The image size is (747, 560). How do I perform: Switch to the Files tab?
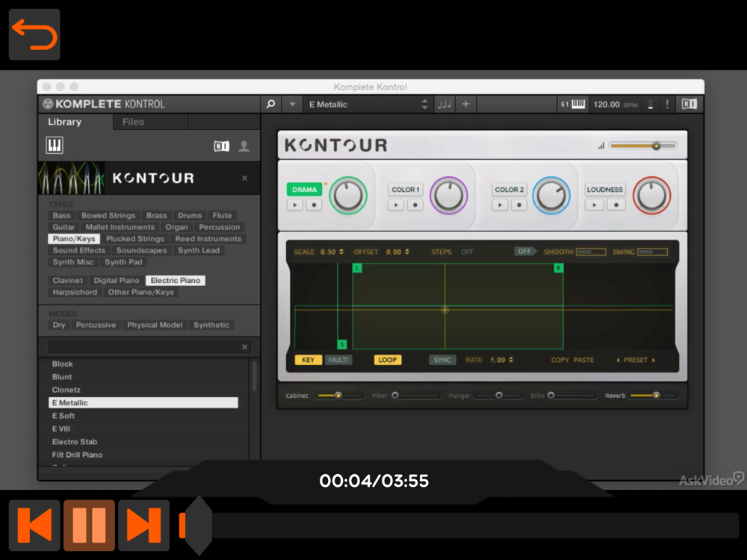(x=133, y=122)
